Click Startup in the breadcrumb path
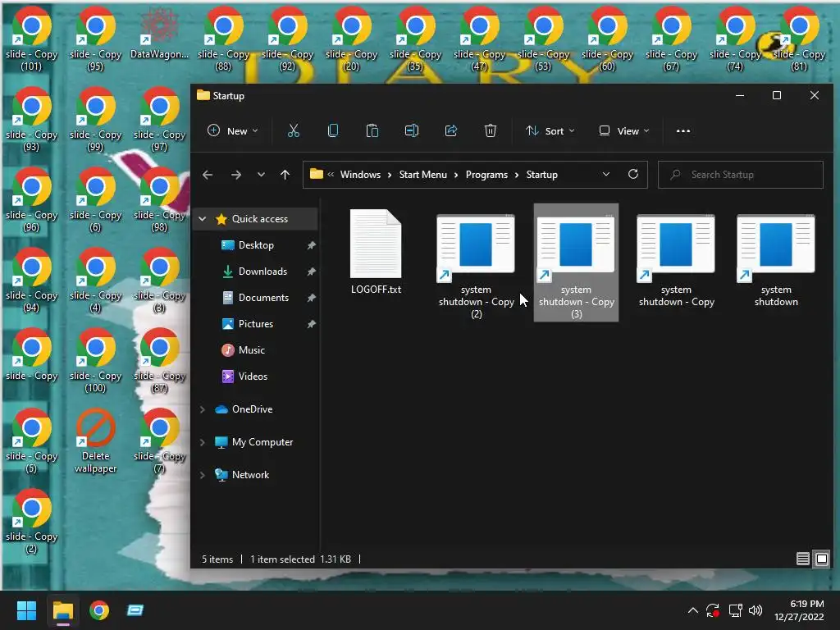The width and height of the screenshot is (840, 630). tap(541, 175)
